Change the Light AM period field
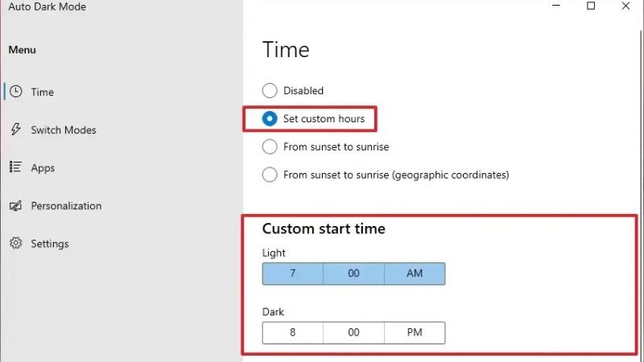The image size is (644, 362). (415, 274)
